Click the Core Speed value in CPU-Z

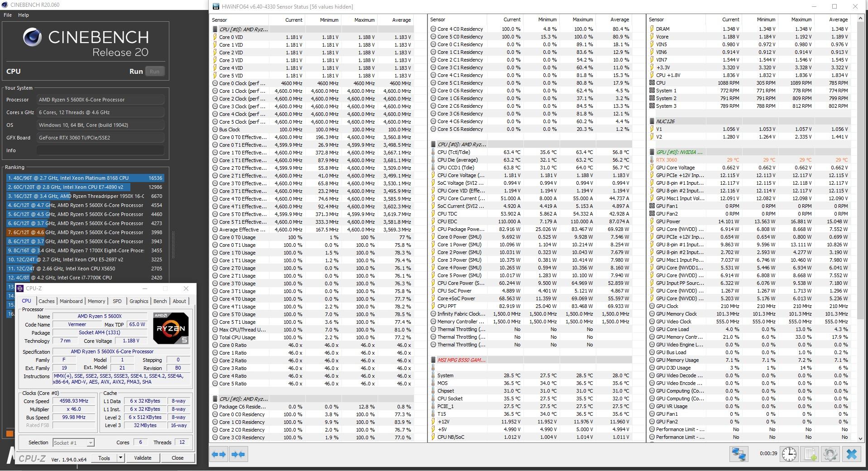point(74,401)
